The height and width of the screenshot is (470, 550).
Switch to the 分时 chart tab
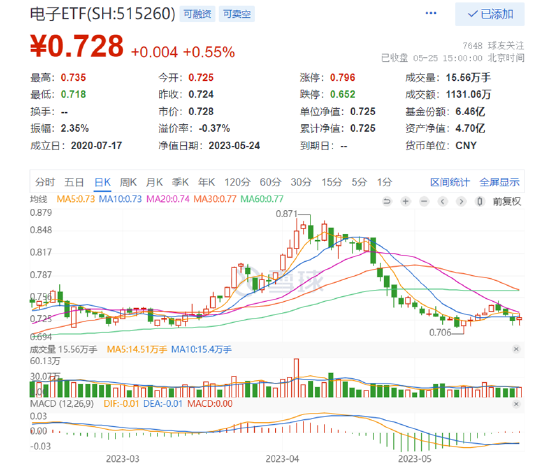pos(45,182)
